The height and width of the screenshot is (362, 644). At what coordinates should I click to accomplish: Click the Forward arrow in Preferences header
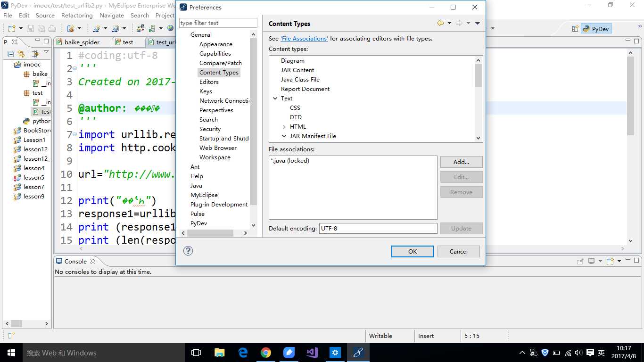coord(459,23)
